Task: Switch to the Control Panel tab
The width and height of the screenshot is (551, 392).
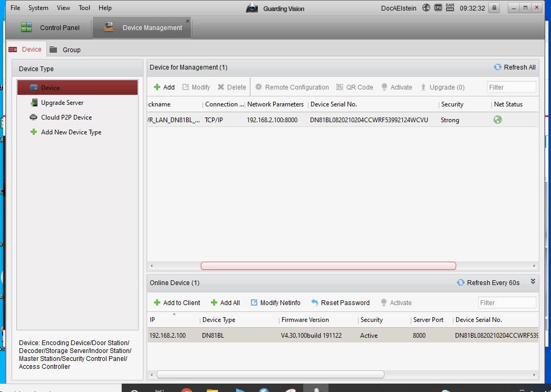Action: [50, 27]
